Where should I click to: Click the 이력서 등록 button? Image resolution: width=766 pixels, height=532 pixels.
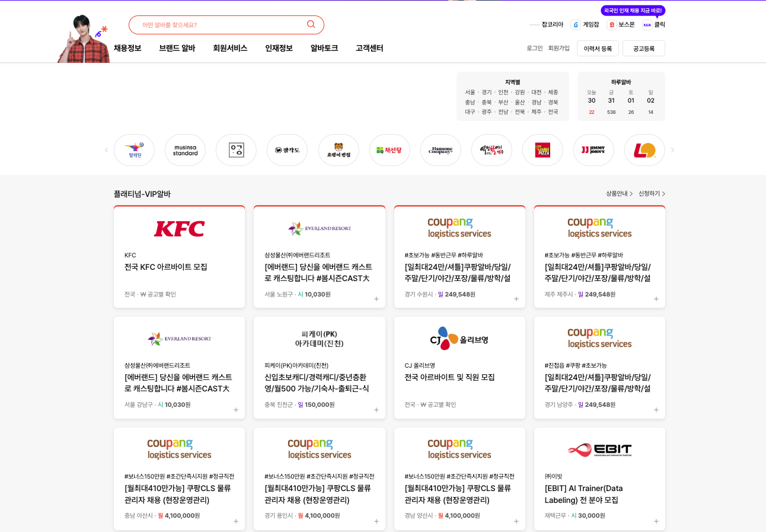coord(598,49)
